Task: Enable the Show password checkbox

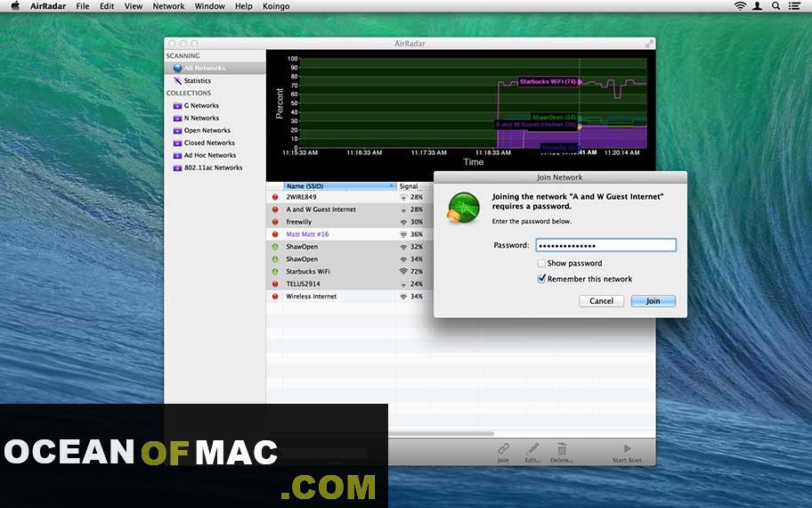Action: click(541, 263)
